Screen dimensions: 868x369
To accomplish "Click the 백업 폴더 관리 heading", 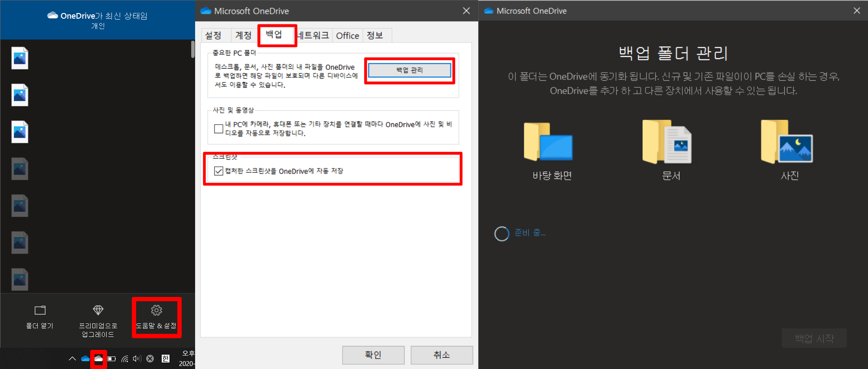I will (x=673, y=53).
